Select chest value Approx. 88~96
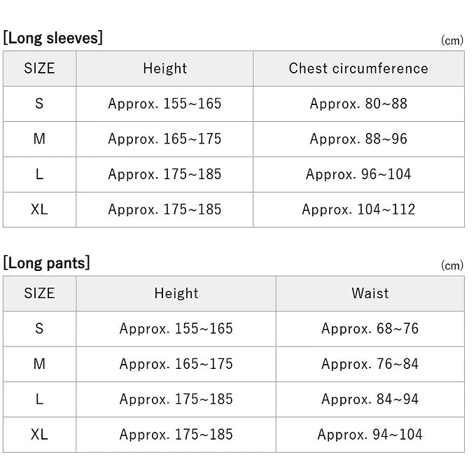Image resolution: width=476 pixels, height=476 pixels. pyautogui.click(x=358, y=139)
